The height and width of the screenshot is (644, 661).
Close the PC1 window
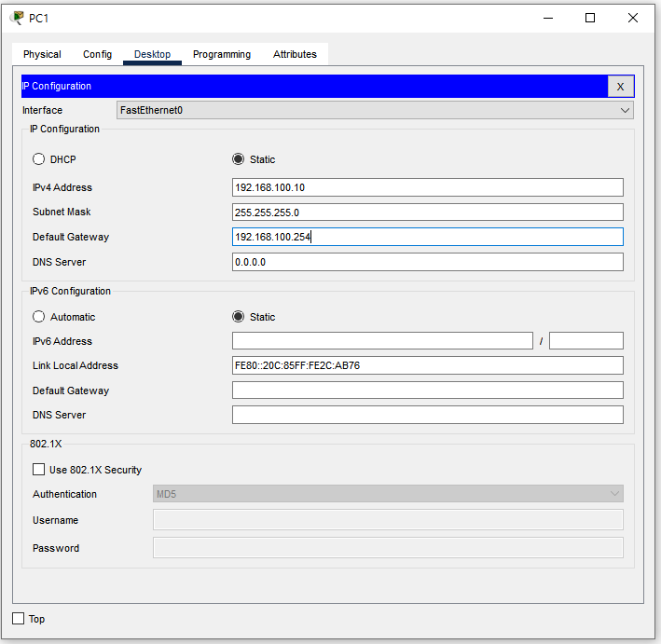pyautogui.click(x=633, y=18)
